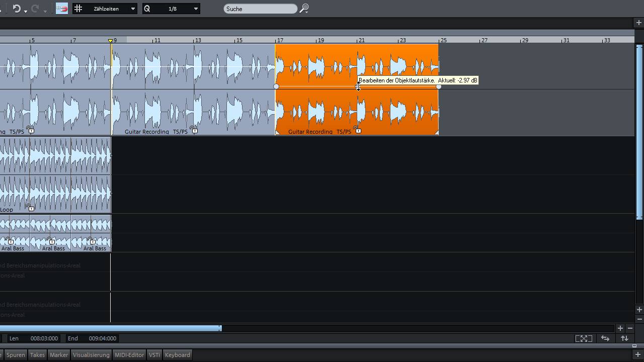This screenshot has height=362, width=644.
Task: Click the yellow playhead marker at bar 9
Action: [x=111, y=40]
